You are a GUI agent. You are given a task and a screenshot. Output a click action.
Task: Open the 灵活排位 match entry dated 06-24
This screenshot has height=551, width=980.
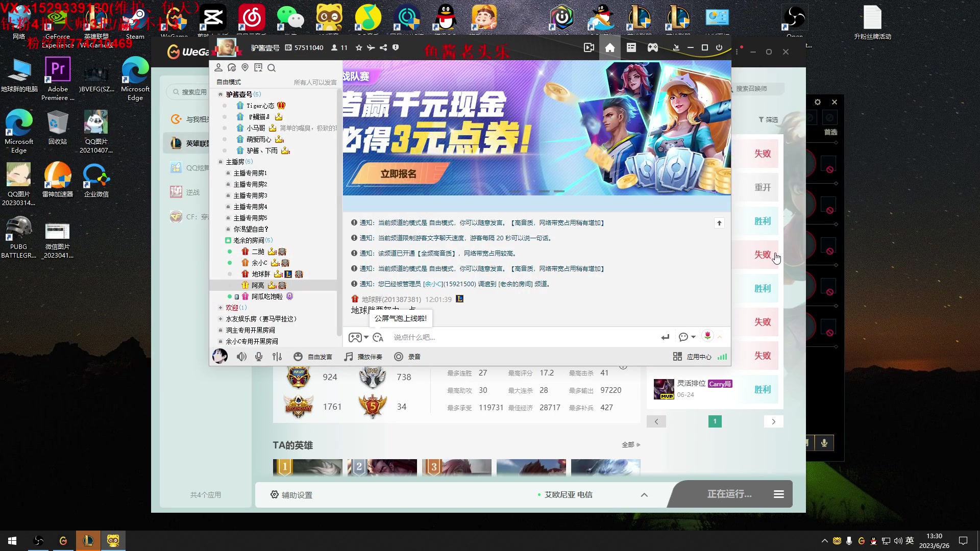(x=715, y=389)
